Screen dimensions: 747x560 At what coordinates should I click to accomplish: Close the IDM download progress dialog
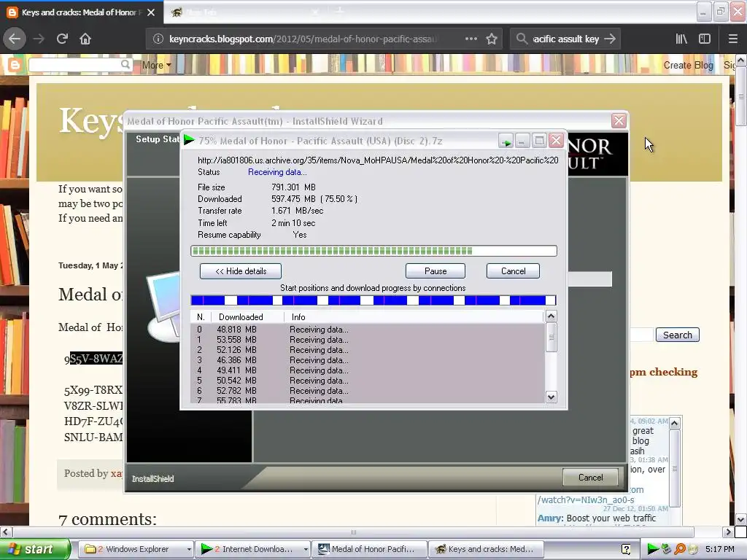[x=556, y=141]
